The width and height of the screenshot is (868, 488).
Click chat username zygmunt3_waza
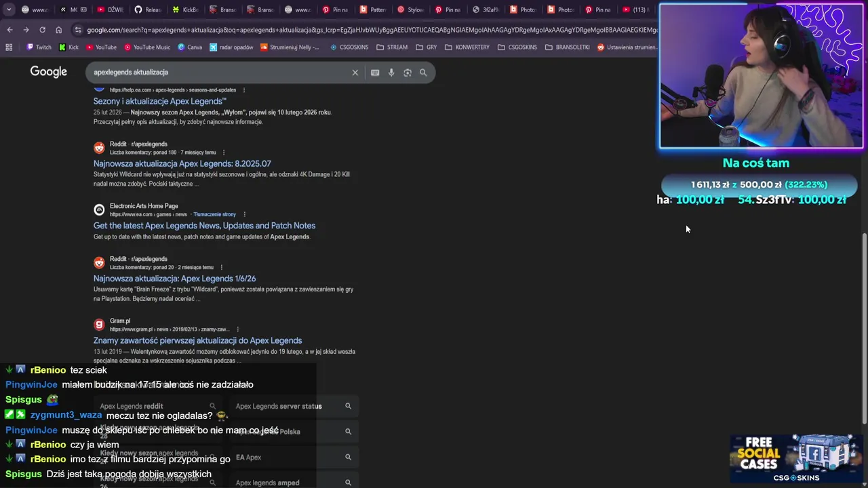pos(66,415)
